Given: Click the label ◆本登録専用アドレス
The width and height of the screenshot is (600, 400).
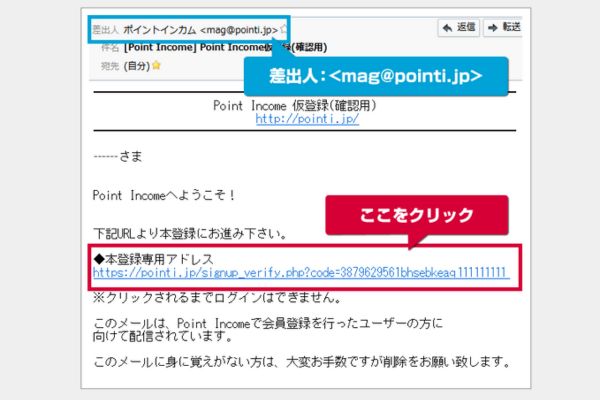Looking at the screenshot, I should click(x=153, y=259).
